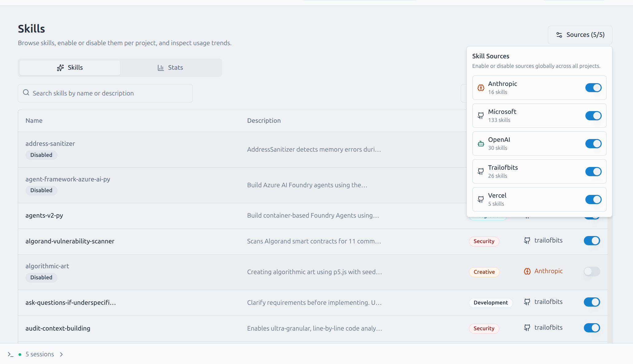
Task: Turn off the OpenAI source toggle
Action: 593,144
